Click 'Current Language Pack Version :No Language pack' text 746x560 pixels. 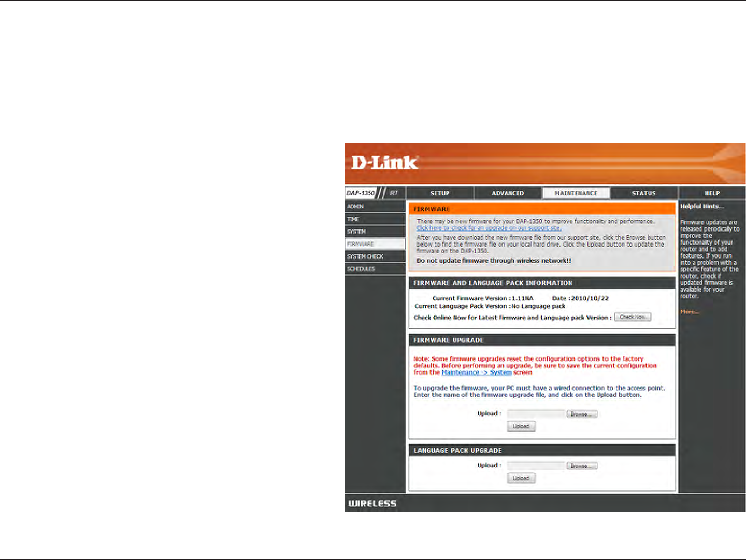point(490,306)
